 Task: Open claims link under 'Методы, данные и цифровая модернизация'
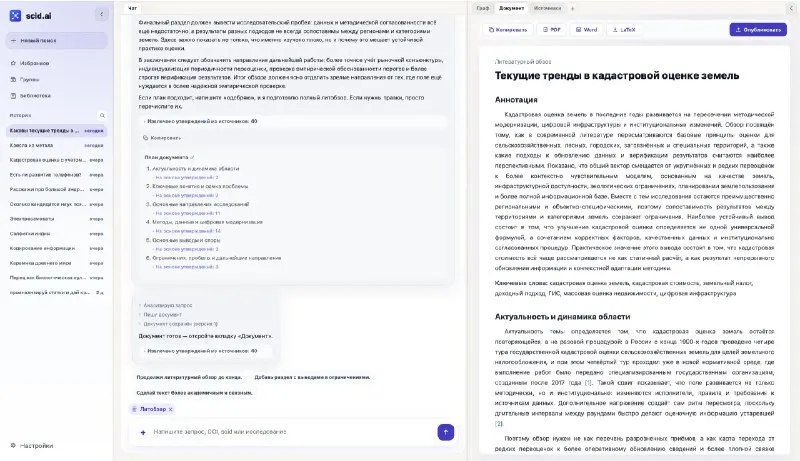tap(188, 231)
